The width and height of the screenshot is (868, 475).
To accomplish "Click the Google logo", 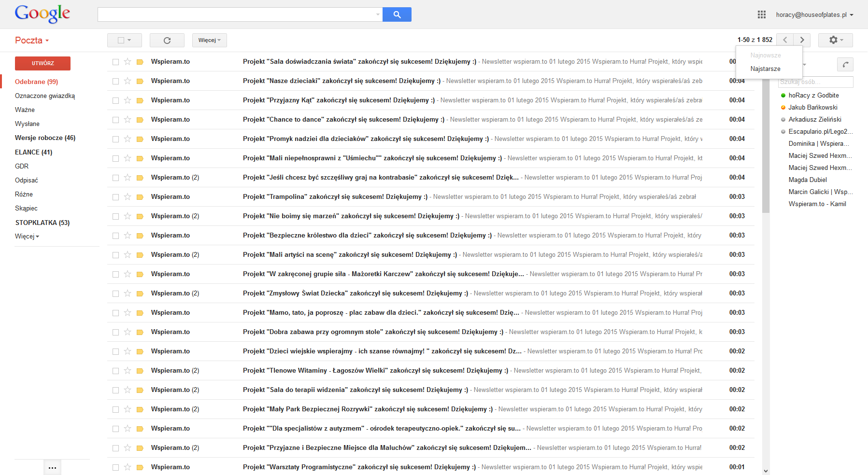I will click(x=43, y=14).
